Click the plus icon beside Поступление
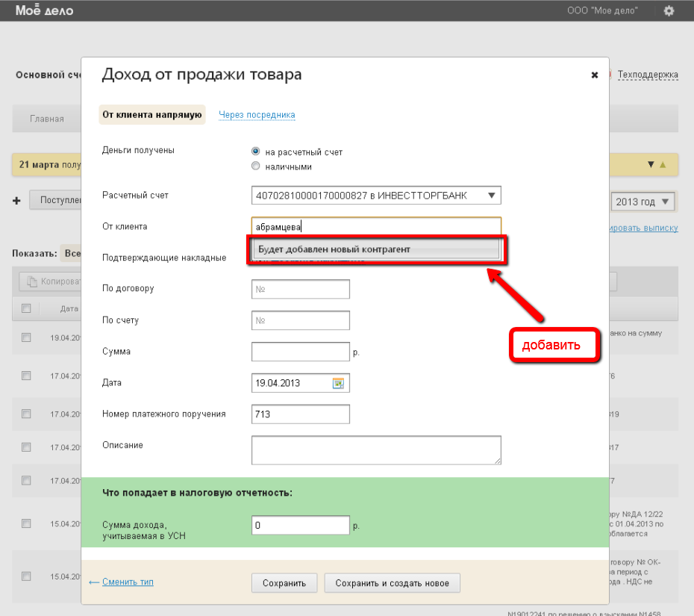The height and width of the screenshot is (616, 694). pyautogui.click(x=17, y=201)
